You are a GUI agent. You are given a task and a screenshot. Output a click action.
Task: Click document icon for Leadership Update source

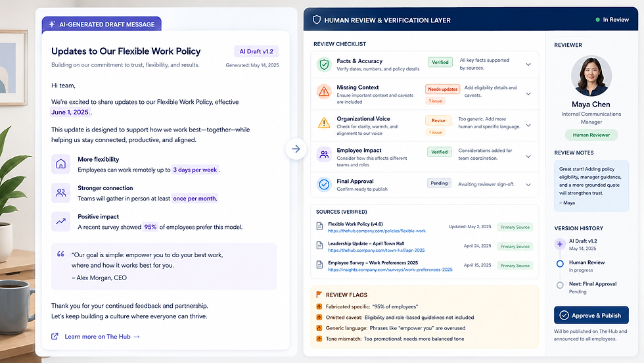(x=319, y=245)
